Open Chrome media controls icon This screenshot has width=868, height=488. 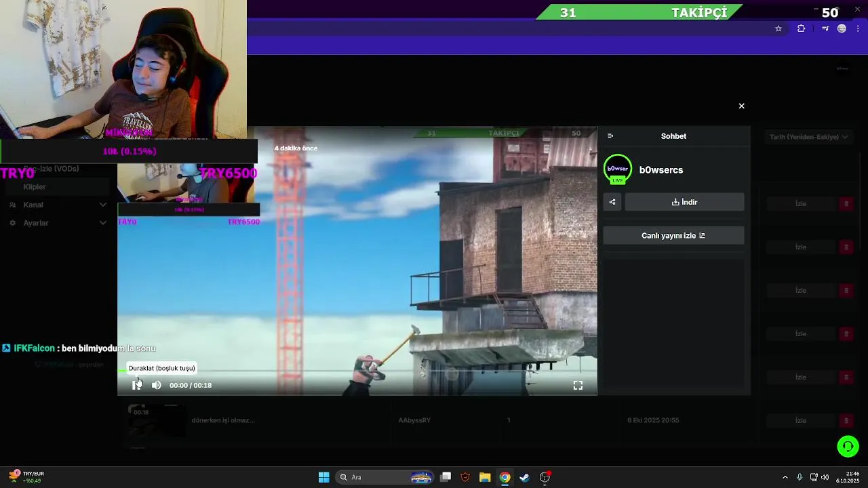(825, 28)
